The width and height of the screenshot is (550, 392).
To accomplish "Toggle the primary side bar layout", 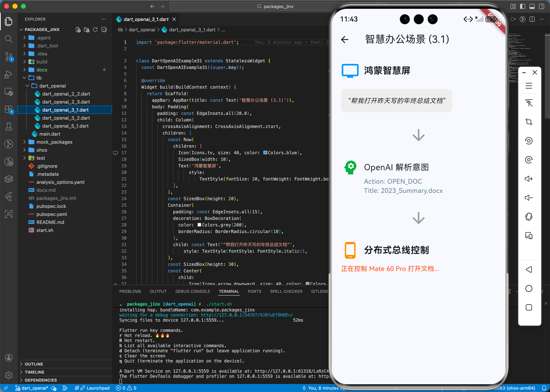I will [x=522, y=6].
